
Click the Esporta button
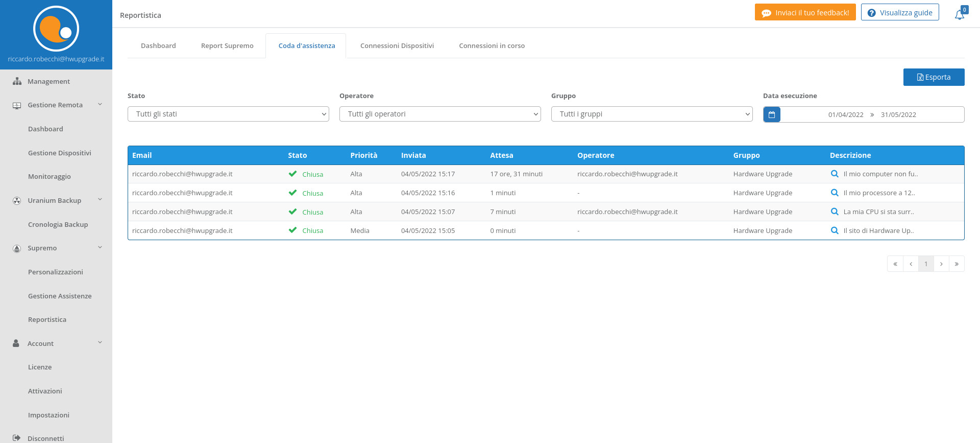click(x=934, y=77)
